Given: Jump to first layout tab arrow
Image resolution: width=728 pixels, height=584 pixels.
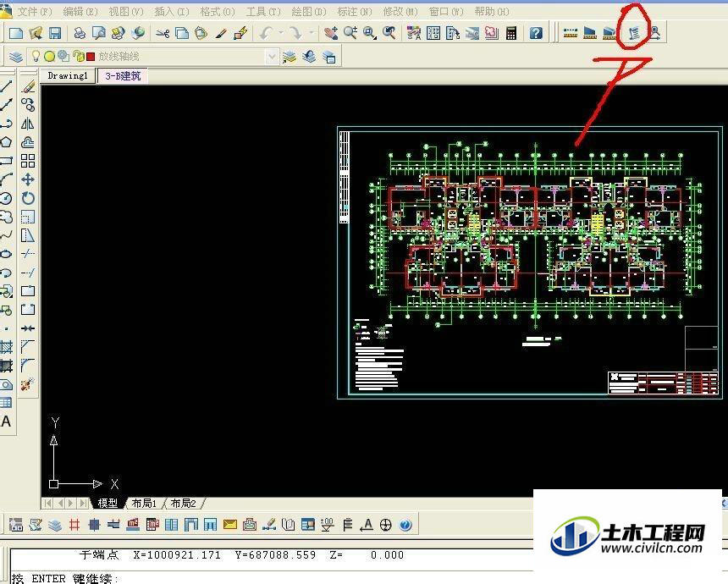Looking at the screenshot, I should tap(47, 504).
